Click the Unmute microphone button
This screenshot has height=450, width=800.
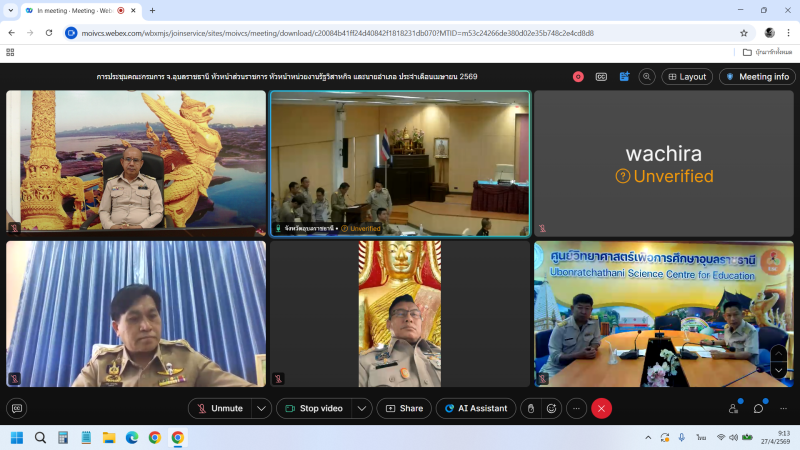[x=219, y=408]
